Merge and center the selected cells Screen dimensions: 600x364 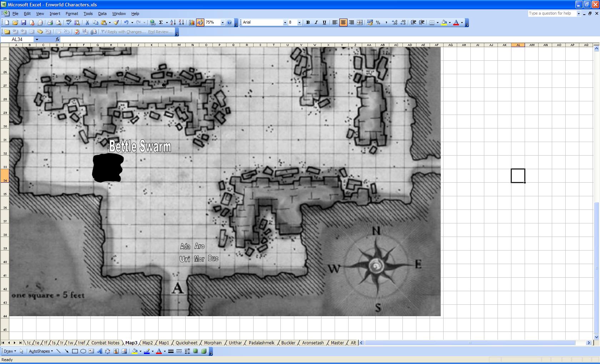coord(360,22)
